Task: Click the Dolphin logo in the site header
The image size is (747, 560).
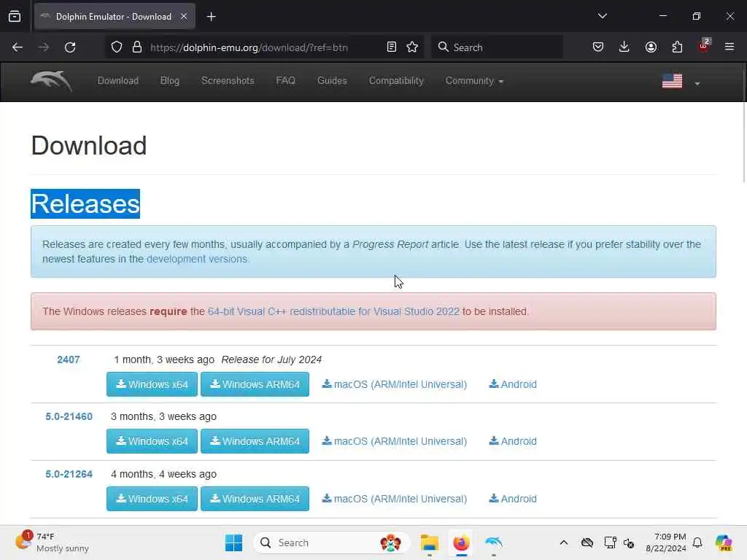Action: [x=52, y=81]
